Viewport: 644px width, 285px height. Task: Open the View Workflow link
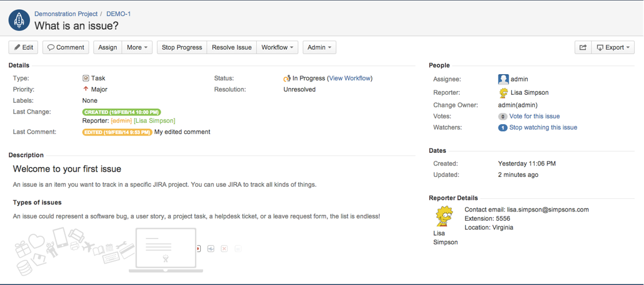coord(349,78)
